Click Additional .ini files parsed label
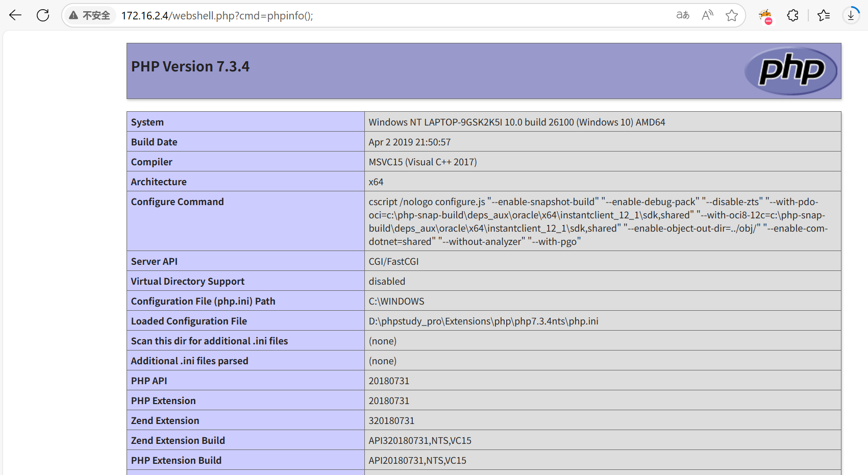The image size is (868, 475). (190, 361)
